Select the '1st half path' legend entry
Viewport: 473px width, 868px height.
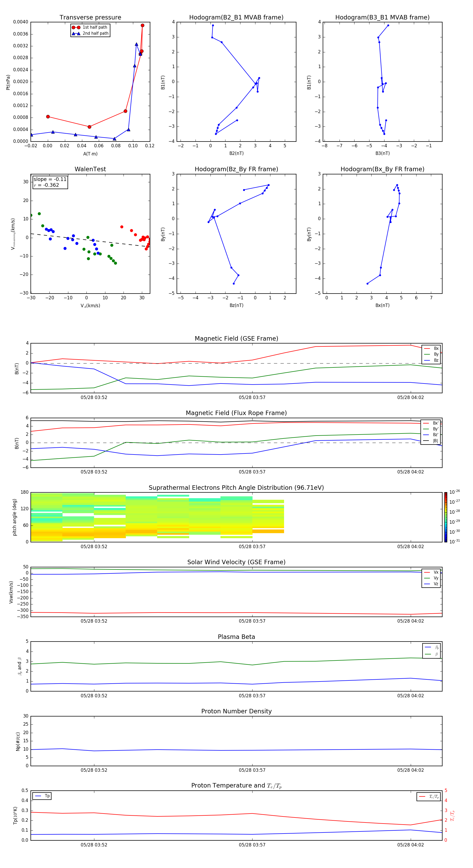point(90,27)
